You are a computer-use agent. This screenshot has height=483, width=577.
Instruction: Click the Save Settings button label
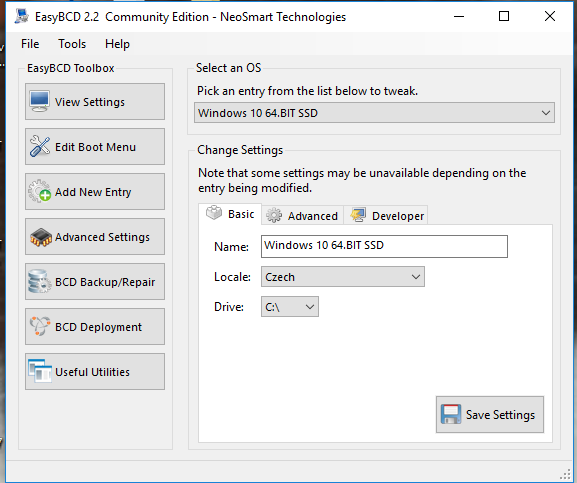point(500,415)
